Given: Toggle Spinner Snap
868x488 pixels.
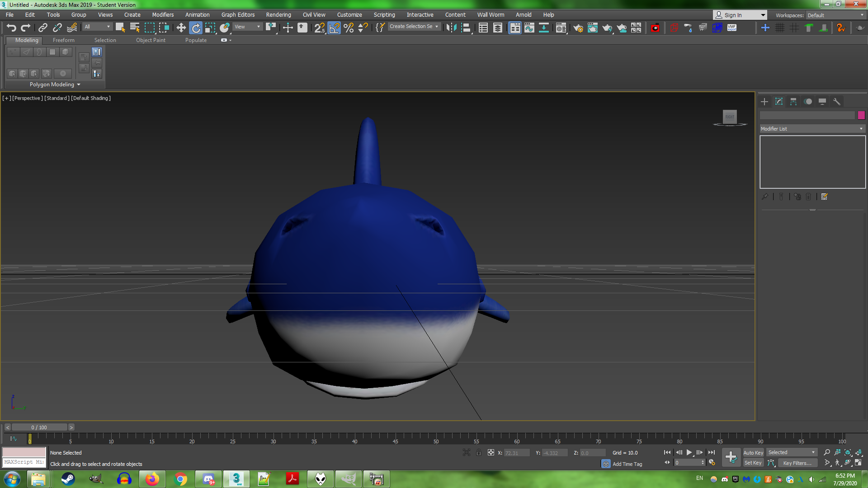Looking at the screenshot, I should click(363, 28).
